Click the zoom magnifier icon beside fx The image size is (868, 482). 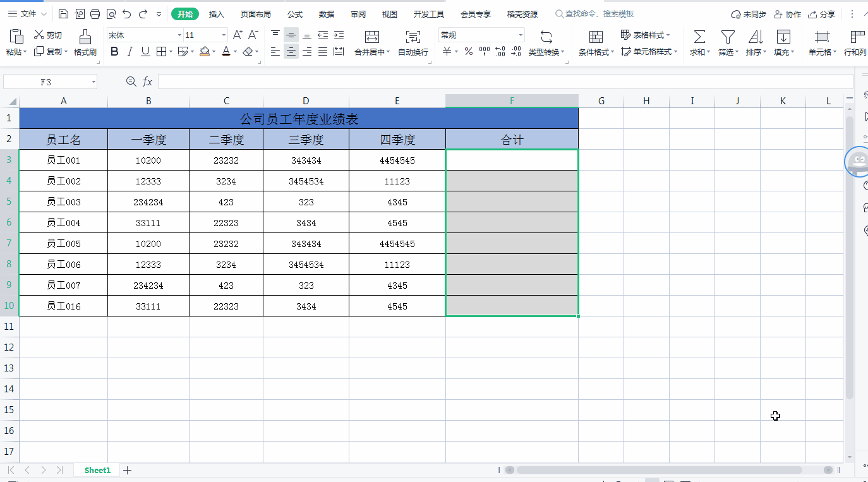click(x=131, y=81)
